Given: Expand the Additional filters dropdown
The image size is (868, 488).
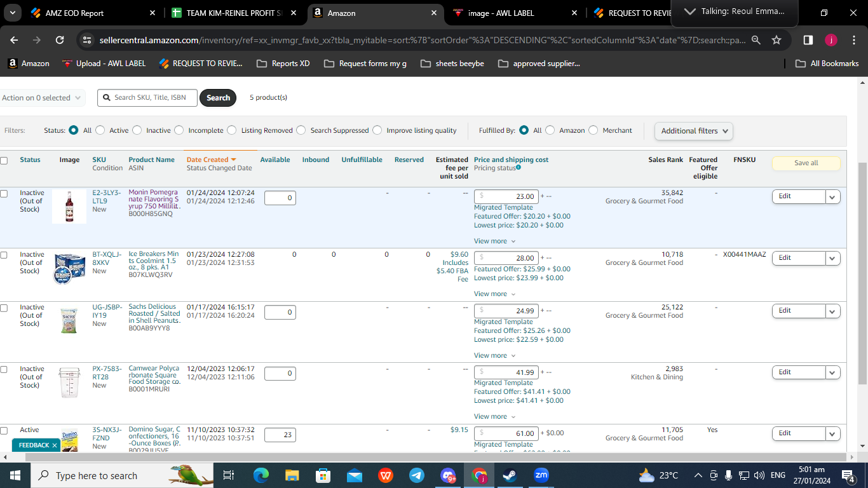Looking at the screenshot, I should pos(693,131).
